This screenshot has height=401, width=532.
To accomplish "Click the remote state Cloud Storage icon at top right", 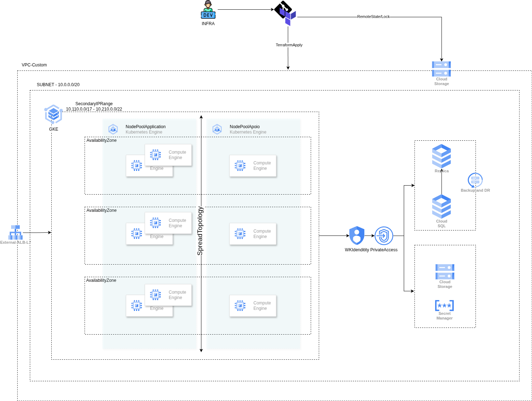I will [x=441, y=69].
